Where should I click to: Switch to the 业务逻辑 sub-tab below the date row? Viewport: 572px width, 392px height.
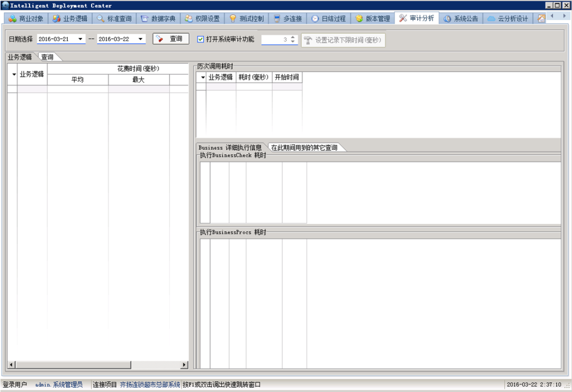(20, 57)
